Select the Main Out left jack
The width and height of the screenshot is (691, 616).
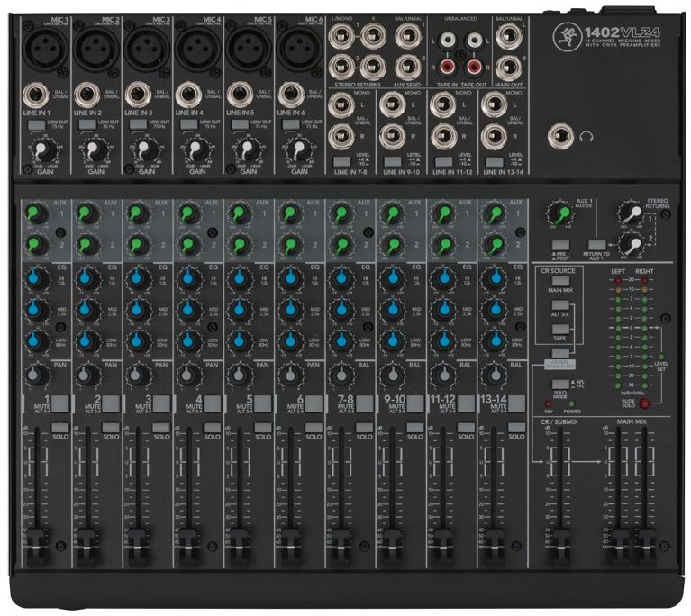pos(509,37)
